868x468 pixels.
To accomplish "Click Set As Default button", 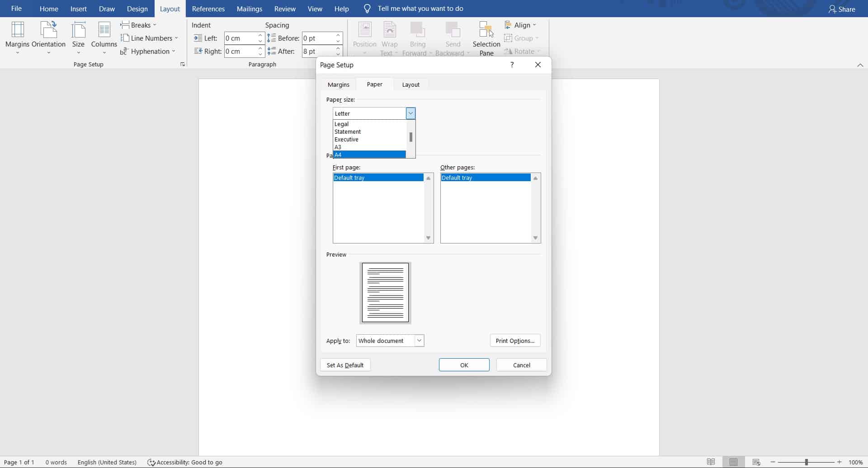I will [345, 365].
